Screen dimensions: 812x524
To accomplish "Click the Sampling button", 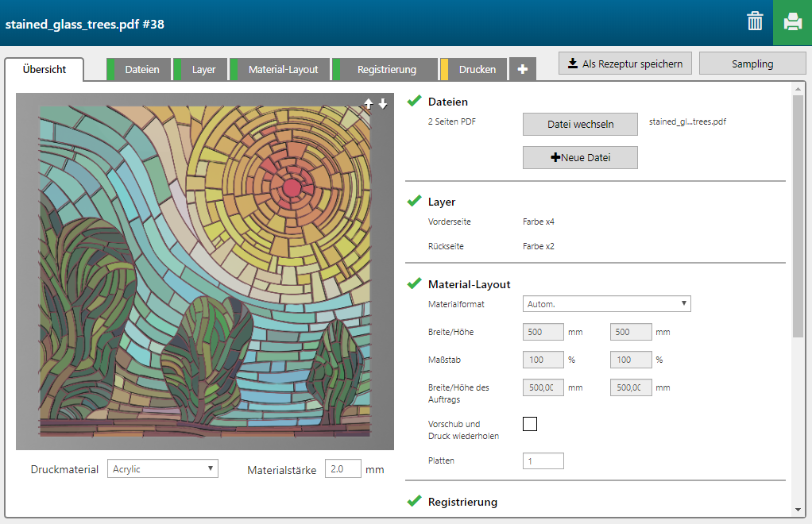I will pyautogui.click(x=752, y=64).
